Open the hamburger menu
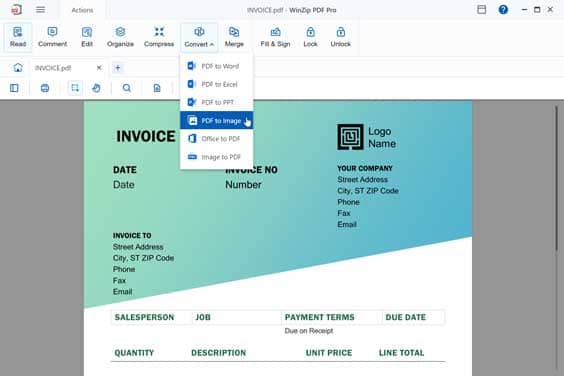Viewport: 564px width, 376px height. click(x=41, y=10)
